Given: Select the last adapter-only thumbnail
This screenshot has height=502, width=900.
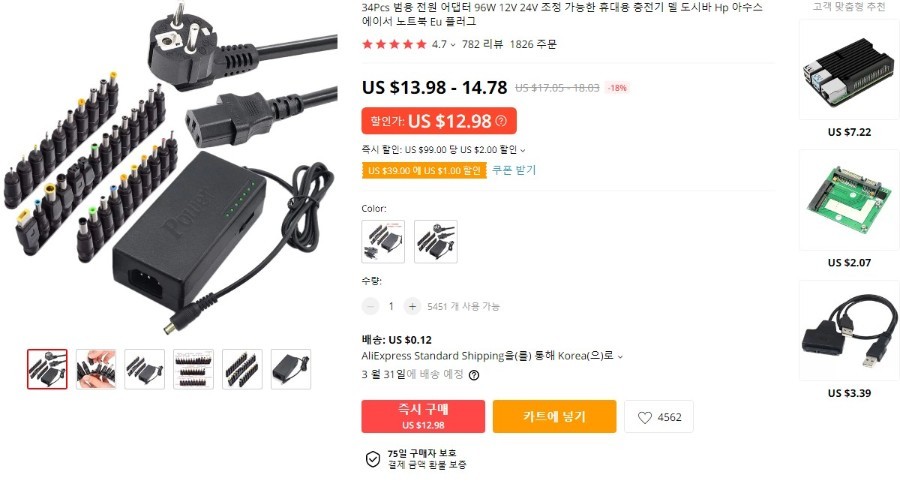Looking at the screenshot, I should [x=291, y=369].
